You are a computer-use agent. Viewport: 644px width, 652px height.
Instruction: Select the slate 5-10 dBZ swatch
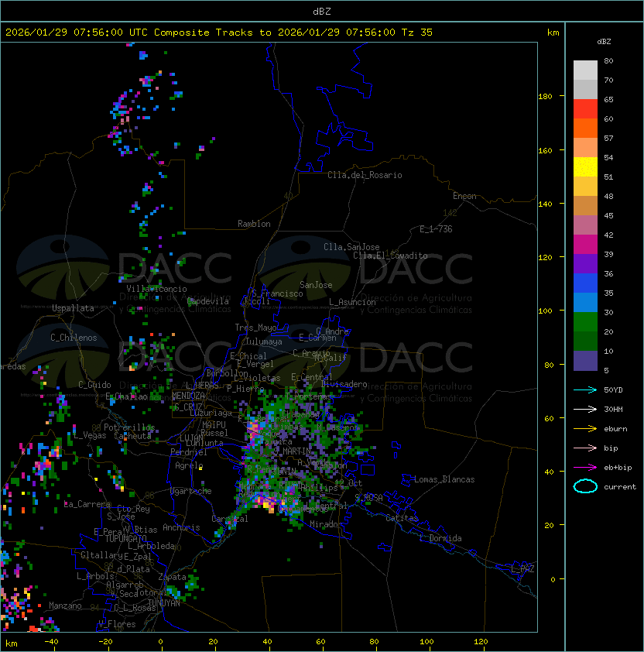click(x=585, y=361)
